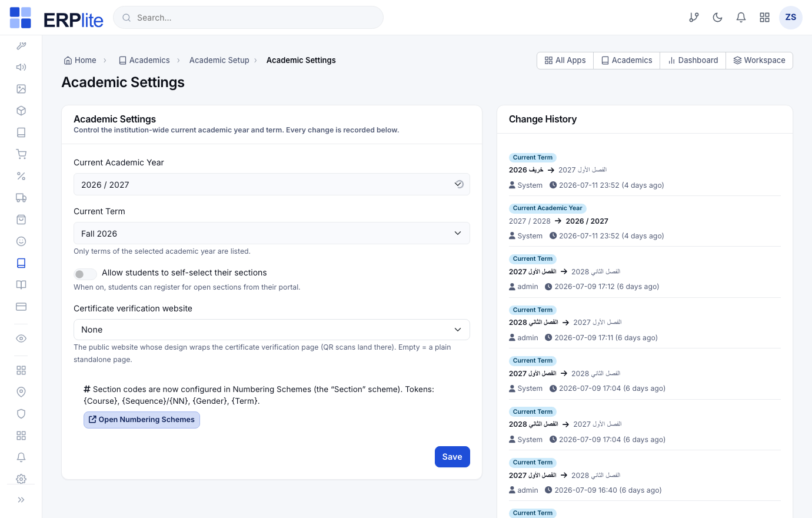Open the credit card sidebar icon
The width and height of the screenshot is (812, 518).
21,307
